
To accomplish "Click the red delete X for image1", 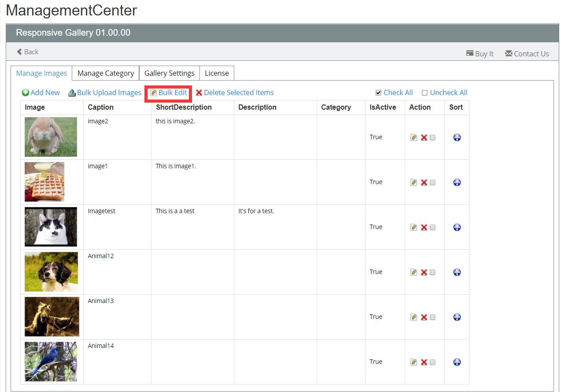I will pyautogui.click(x=424, y=182).
